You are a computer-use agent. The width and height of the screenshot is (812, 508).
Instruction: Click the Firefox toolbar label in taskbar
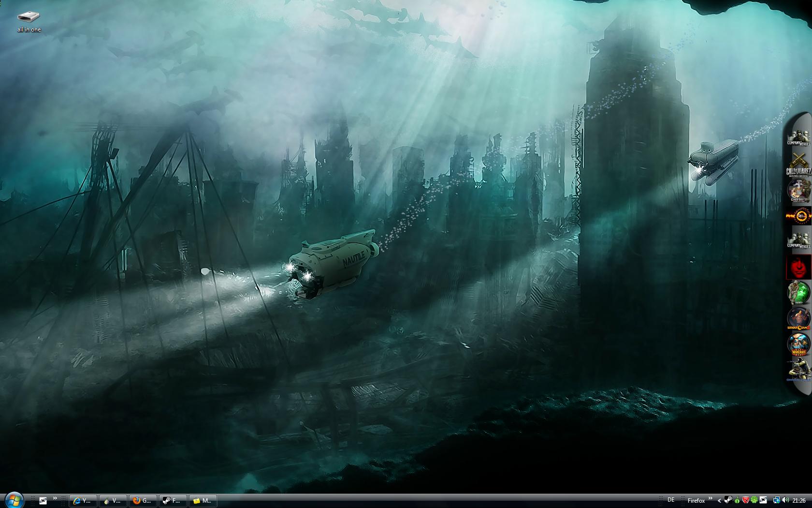coord(696,501)
